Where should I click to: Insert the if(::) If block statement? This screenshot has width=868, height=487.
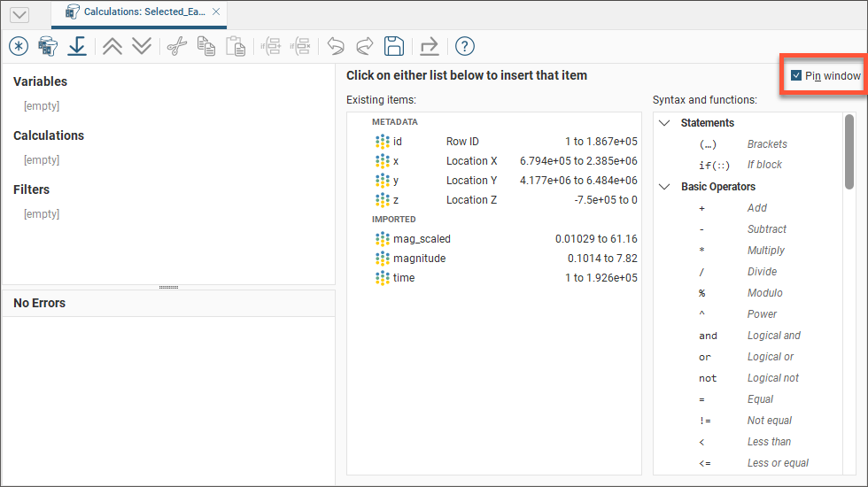716,165
